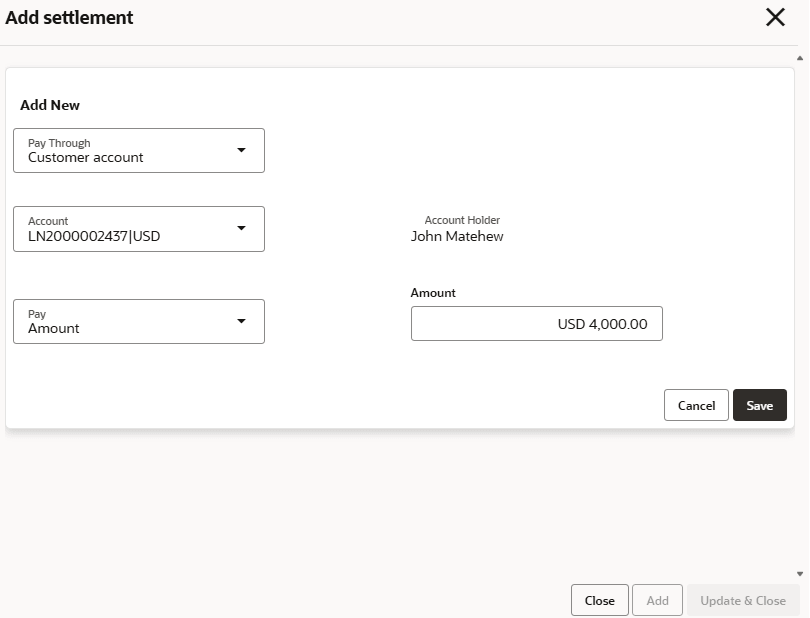Image resolution: width=810 pixels, height=618 pixels.
Task: Click the Add settlement dialog title
Action: pos(70,18)
